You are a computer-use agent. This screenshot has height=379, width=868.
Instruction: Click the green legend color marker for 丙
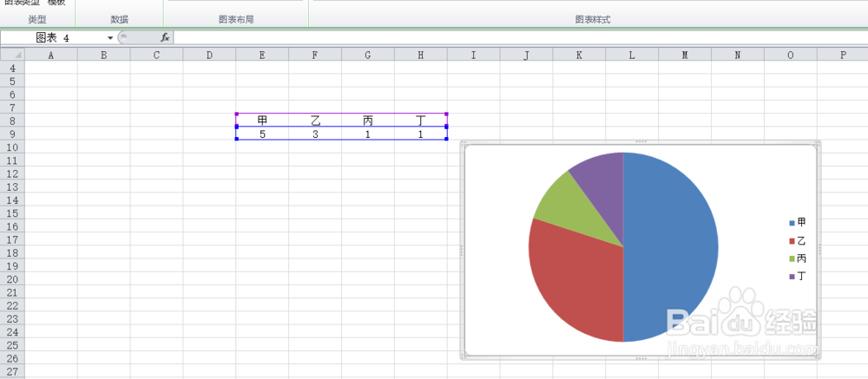pos(792,259)
